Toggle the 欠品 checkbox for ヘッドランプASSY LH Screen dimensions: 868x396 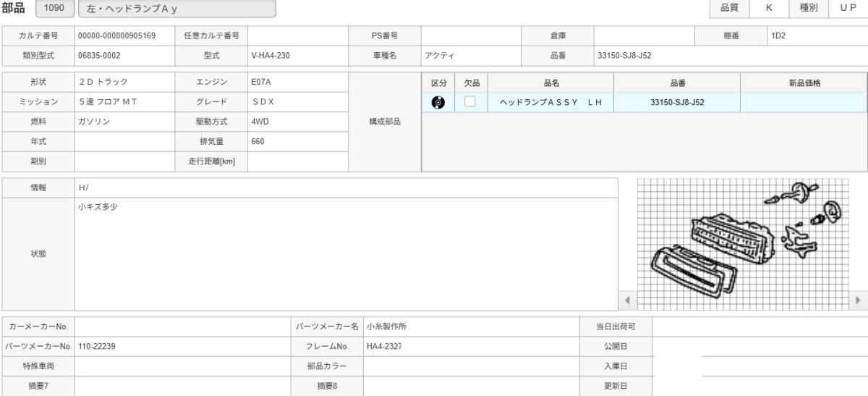click(x=470, y=102)
